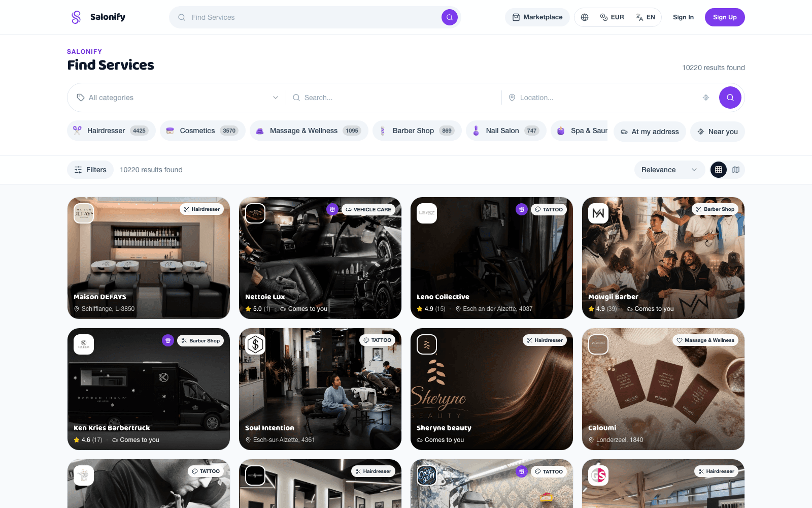
Task: Click the Search... keyword field
Action: [x=396, y=98]
